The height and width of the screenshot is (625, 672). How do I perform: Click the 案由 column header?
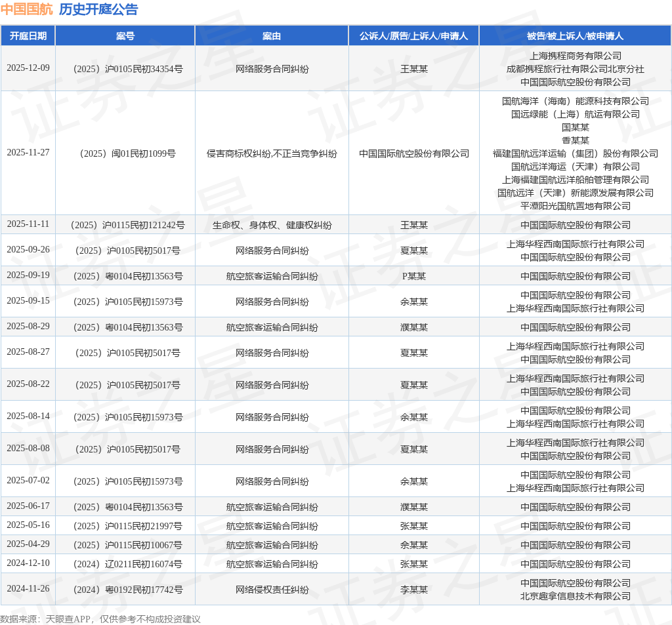[272, 36]
